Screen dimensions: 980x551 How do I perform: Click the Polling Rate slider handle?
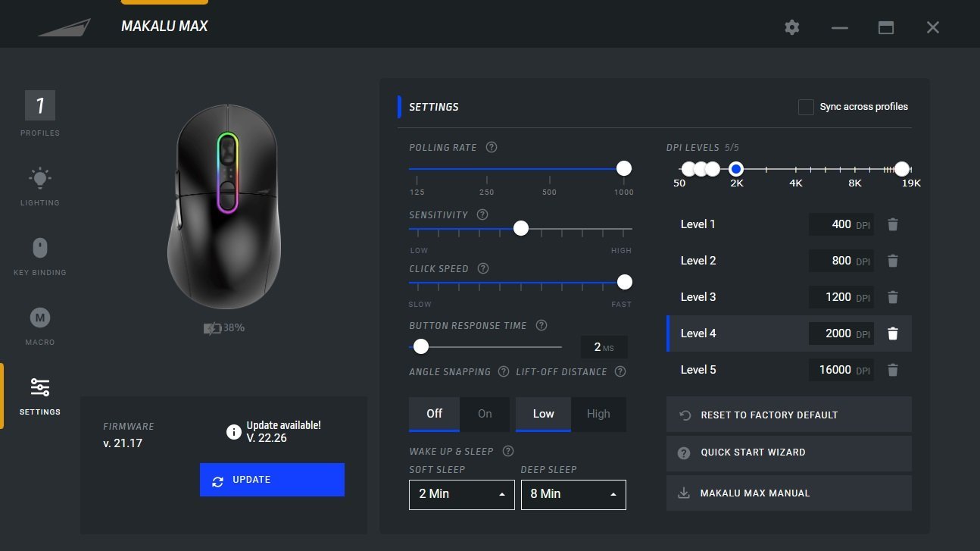pyautogui.click(x=624, y=168)
